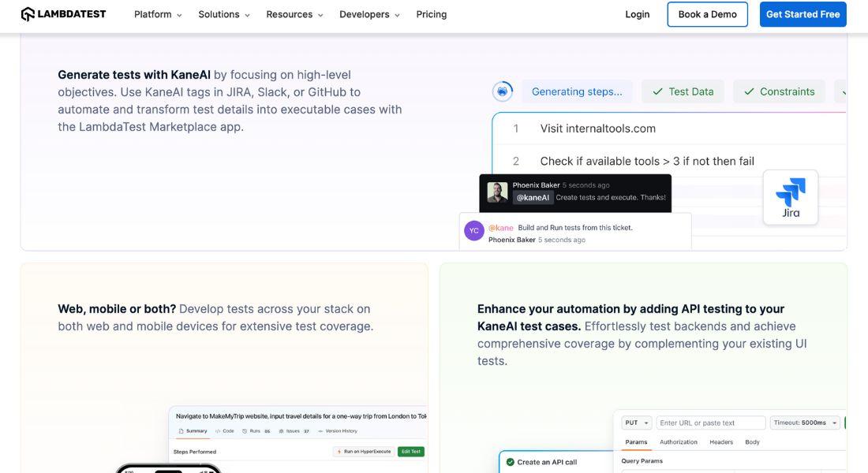Click the Enter URL or paste text field
The height and width of the screenshot is (473, 868).
(710, 423)
